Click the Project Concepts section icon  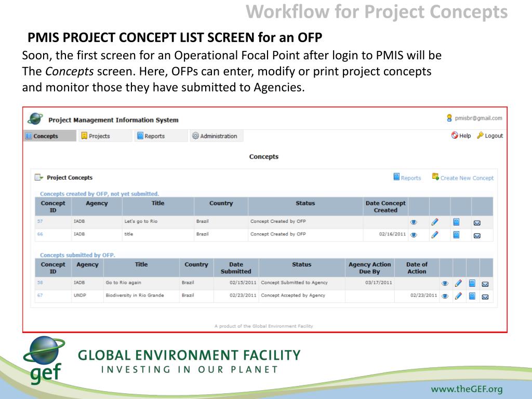tap(38, 177)
